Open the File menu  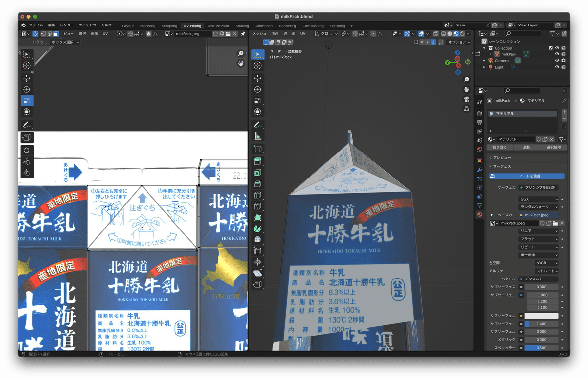pos(36,25)
